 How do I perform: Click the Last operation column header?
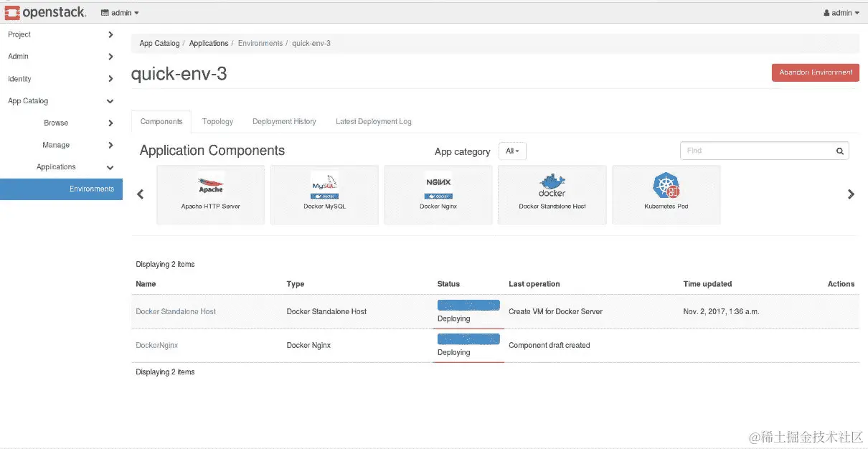(534, 284)
